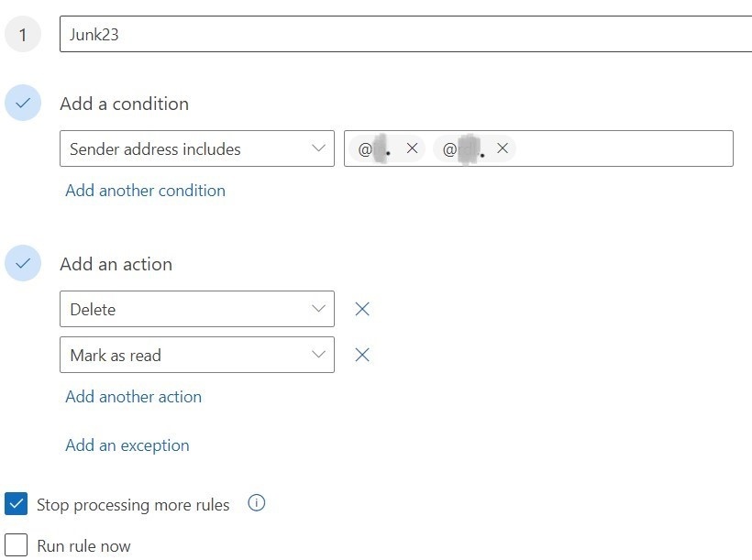Enable the Run rule now checkbox
The height and width of the screenshot is (560, 752).
point(16,545)
